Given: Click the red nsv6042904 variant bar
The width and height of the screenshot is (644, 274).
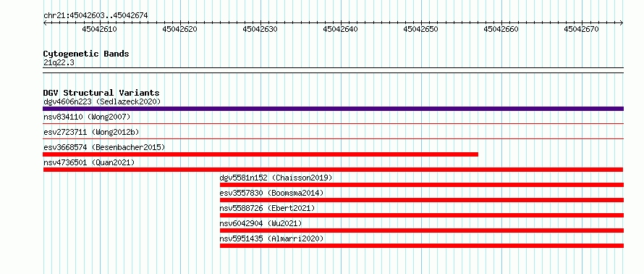Looking at the screenshot, I should (421, 231).
